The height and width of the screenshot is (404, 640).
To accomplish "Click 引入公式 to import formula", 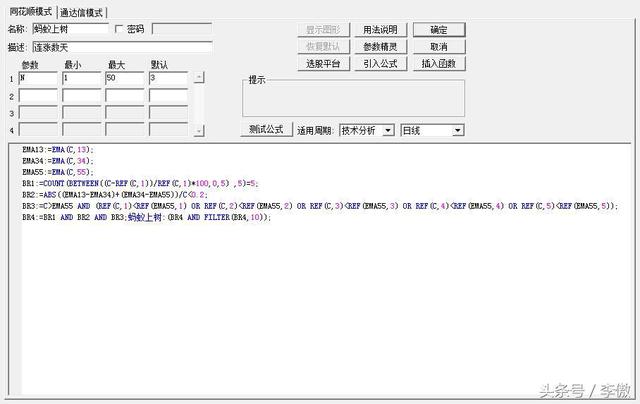I will click(x=380, y=64).
